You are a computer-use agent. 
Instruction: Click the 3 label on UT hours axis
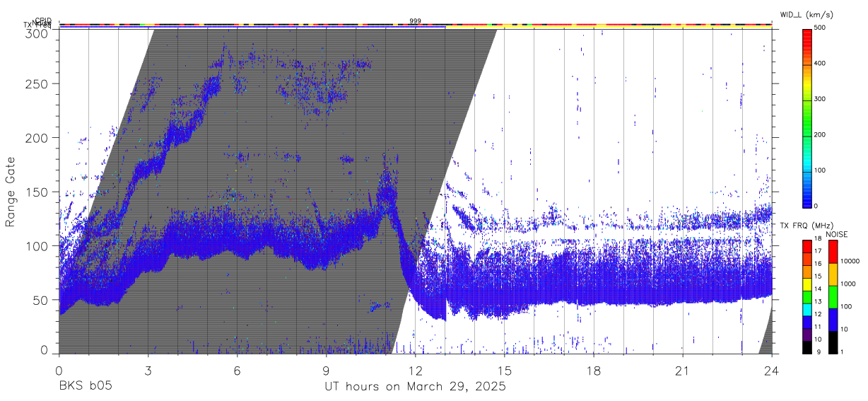tap(148, 371)
